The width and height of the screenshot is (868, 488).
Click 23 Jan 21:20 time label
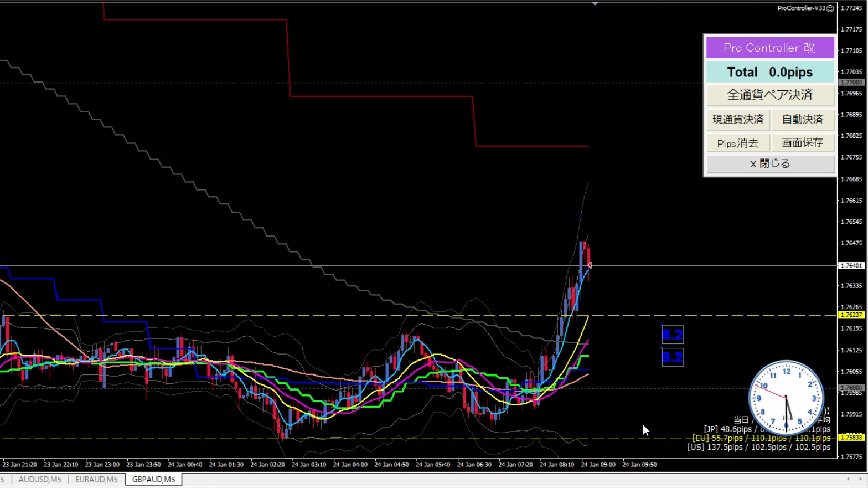pyautogui.click(x=19, y=465)
